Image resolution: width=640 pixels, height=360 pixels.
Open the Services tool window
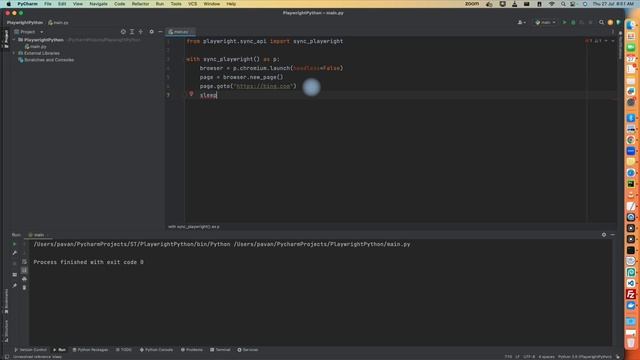tap(247, 350)
